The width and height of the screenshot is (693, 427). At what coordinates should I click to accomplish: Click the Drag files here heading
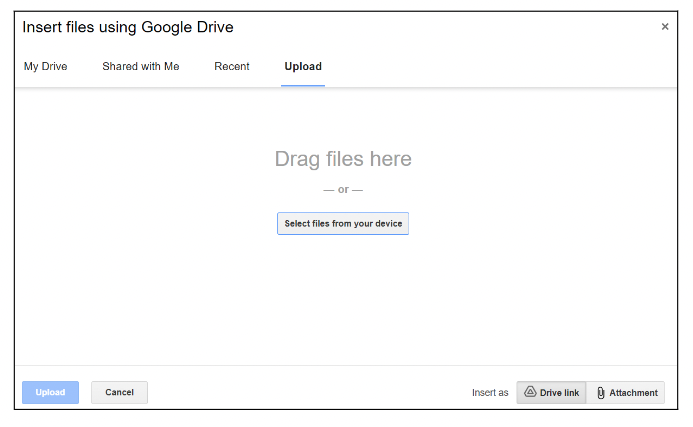pos(343,159)
